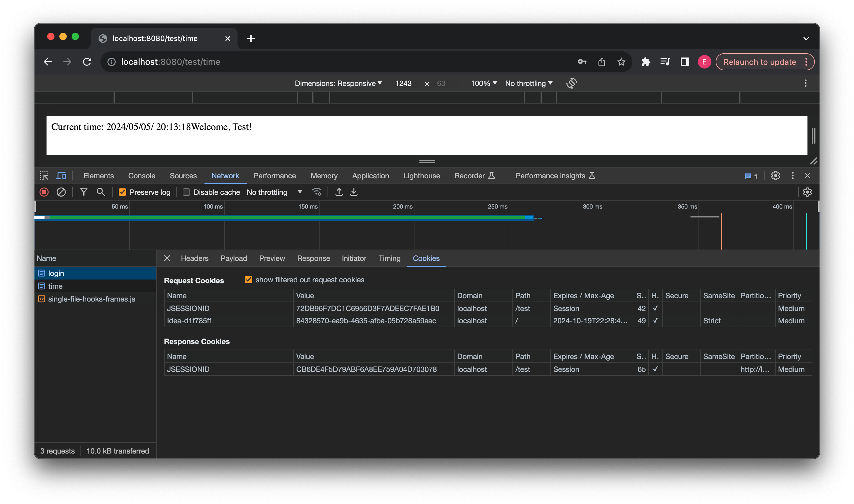This screenshot has height=504, width=854.
Task: Click the stop recording network log icon
Action: coord(44,192)
